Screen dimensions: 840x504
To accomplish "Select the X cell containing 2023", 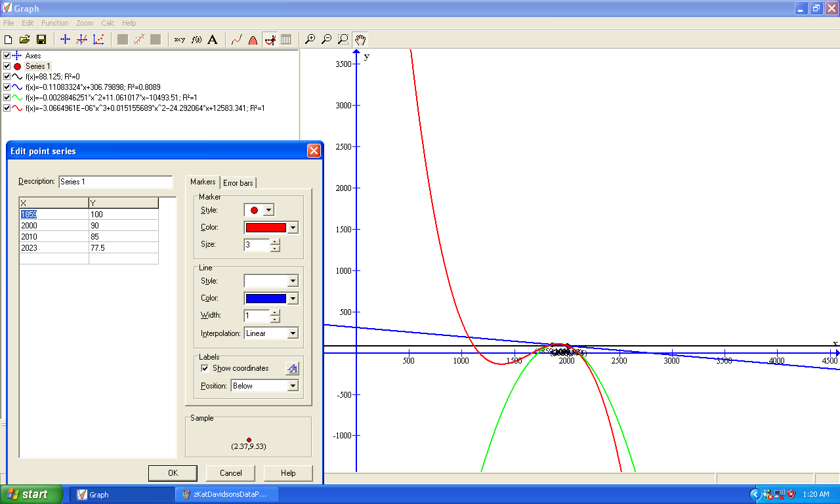I will pos(54,248).
